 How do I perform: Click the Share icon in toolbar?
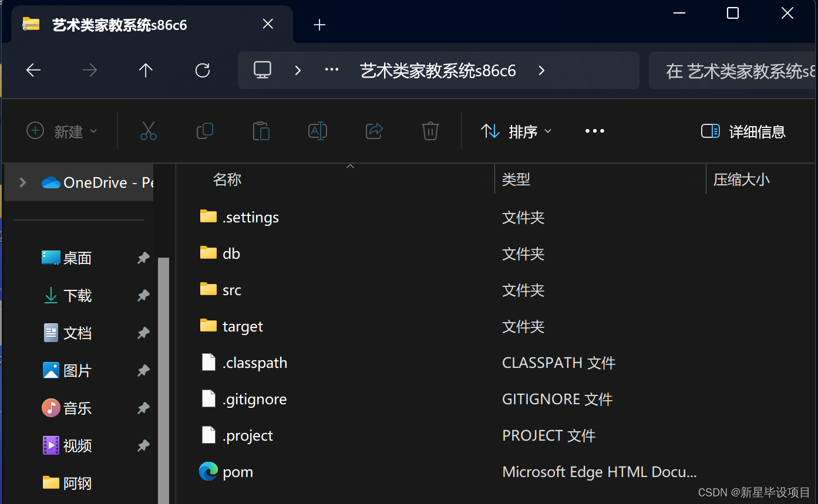[x=374, y=131]
